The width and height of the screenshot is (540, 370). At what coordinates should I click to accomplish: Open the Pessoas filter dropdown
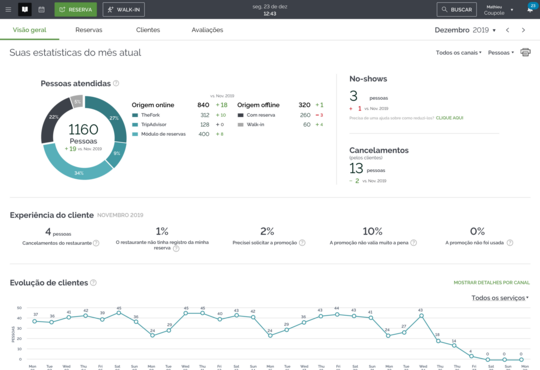pyautogui.click(x=501, y=53)
